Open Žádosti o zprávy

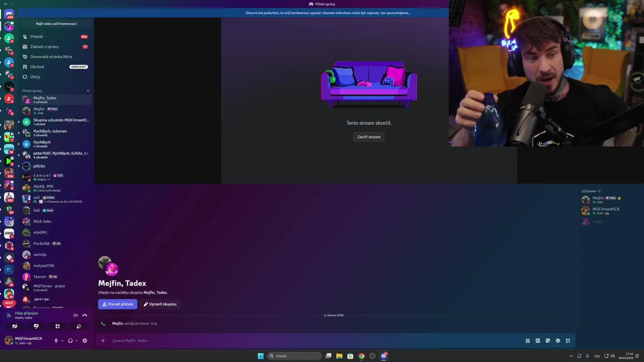tap(56, 47)
